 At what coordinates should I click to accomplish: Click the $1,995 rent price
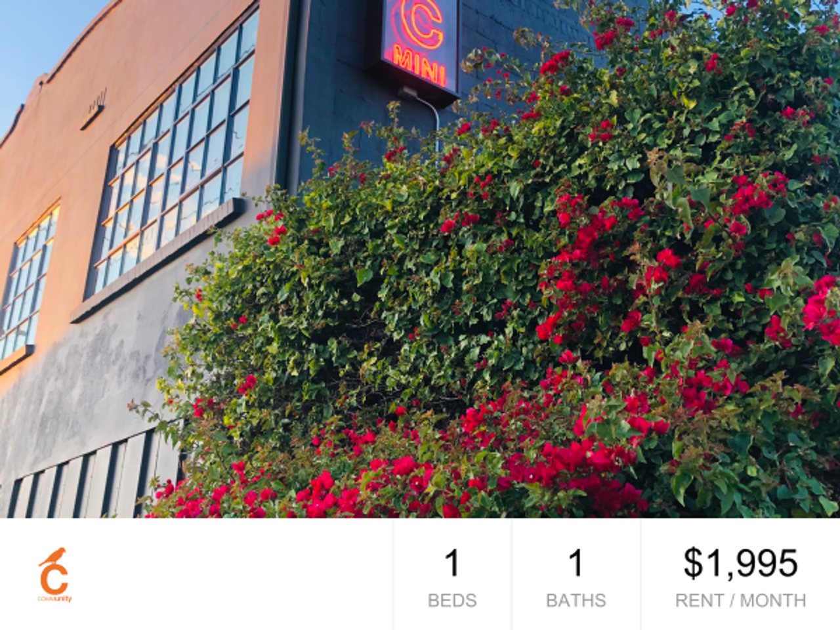coord(740,563)
